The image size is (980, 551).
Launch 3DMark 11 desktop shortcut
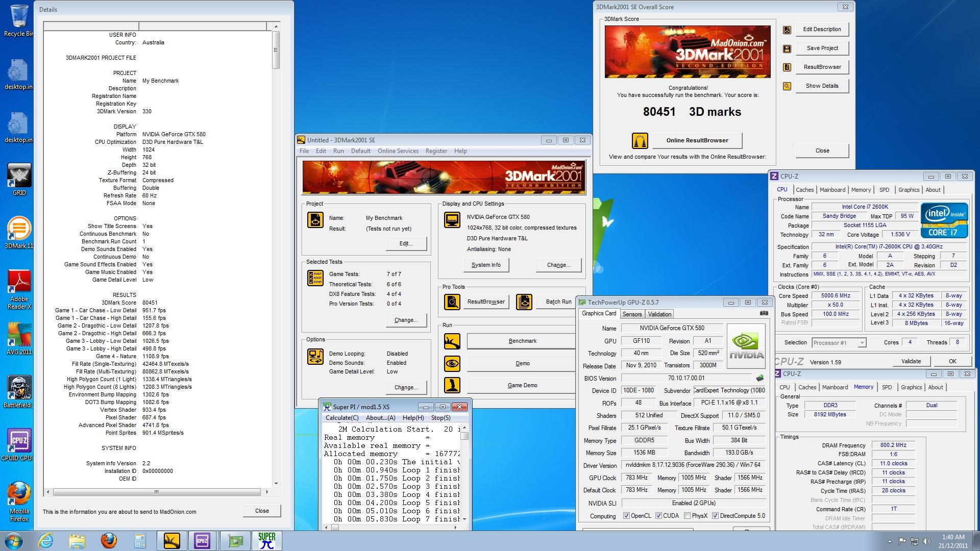(19, 232)
